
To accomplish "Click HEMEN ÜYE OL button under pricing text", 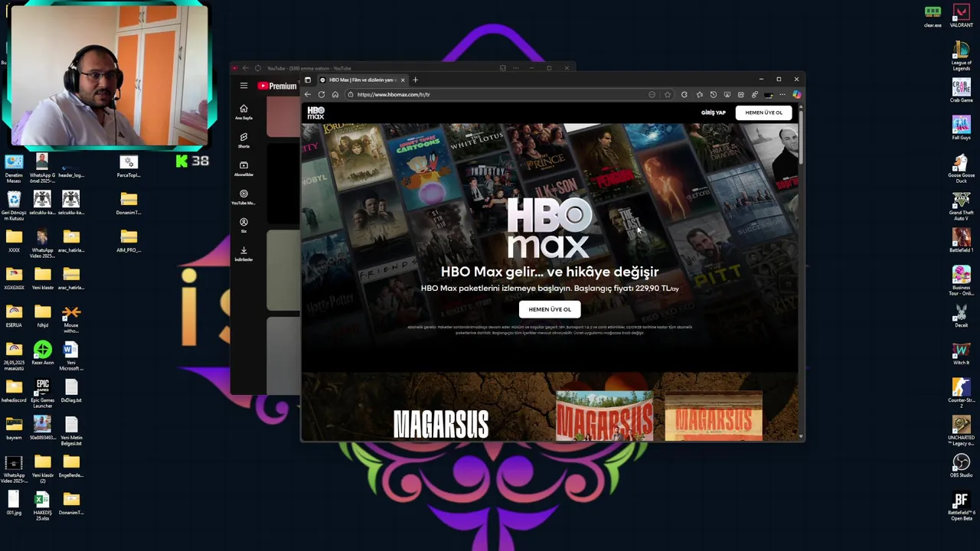I will coord(550,309).
